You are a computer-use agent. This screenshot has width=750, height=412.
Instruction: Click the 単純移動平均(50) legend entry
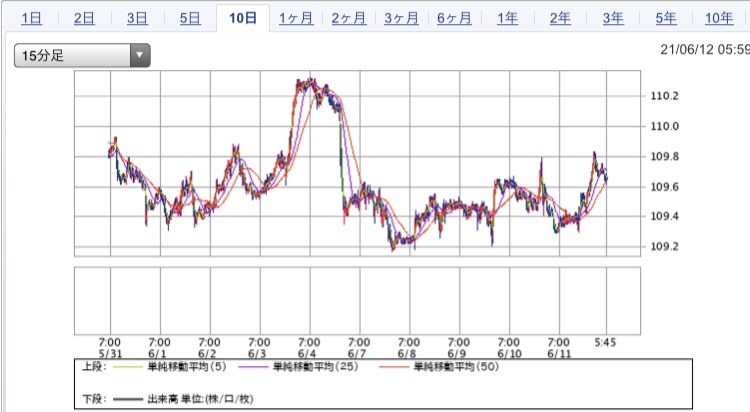pos(456,367)
